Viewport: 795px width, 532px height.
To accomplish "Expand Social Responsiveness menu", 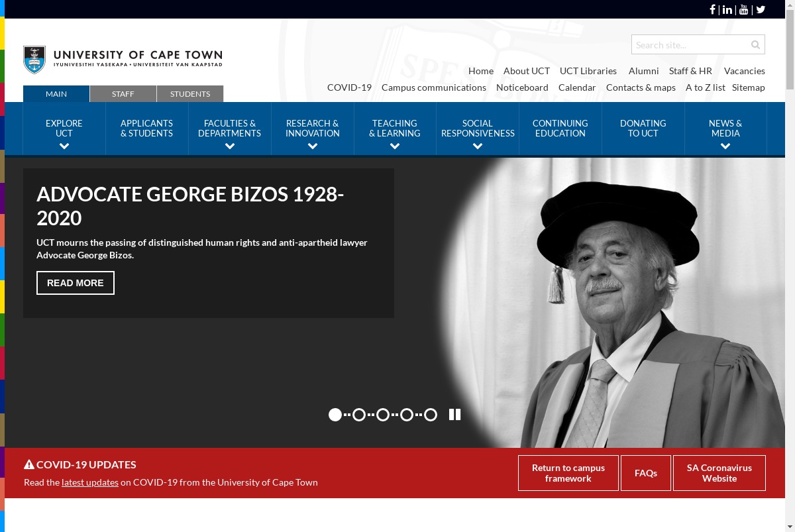I will [x=478, y=129].
